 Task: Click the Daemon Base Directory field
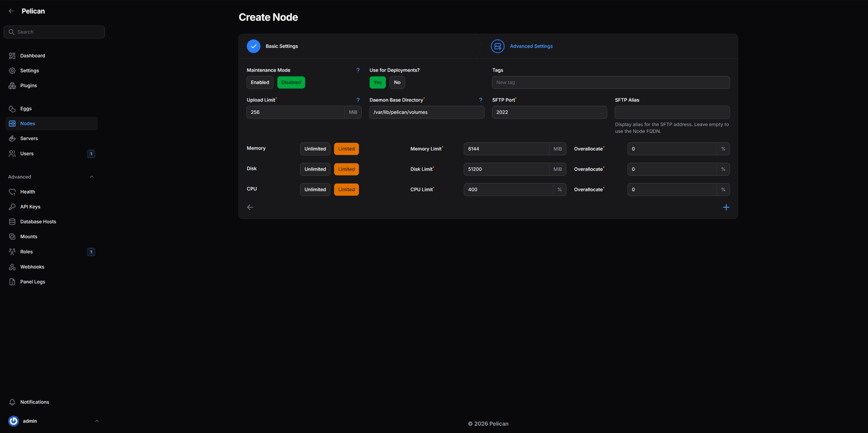tap(427, 112)
